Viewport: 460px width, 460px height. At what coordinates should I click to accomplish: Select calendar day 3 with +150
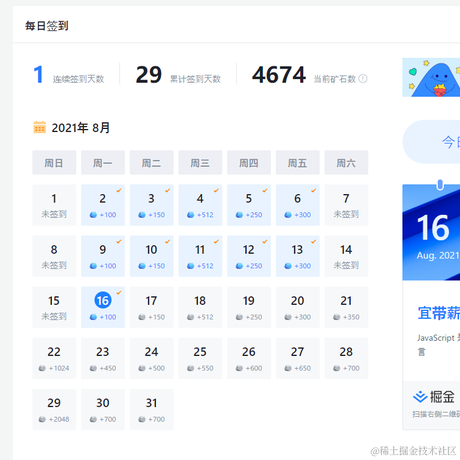click(x=151, y=205)
